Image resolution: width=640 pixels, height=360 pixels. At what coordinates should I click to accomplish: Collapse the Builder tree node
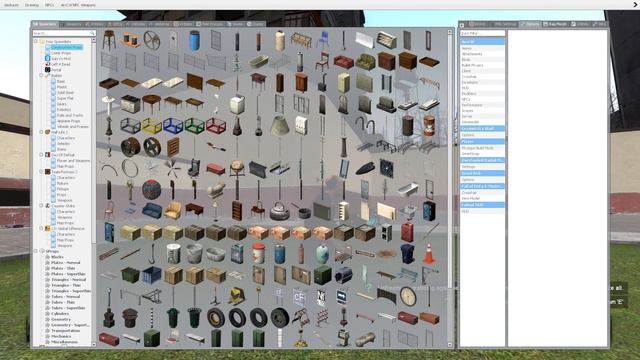click(41, 76)
